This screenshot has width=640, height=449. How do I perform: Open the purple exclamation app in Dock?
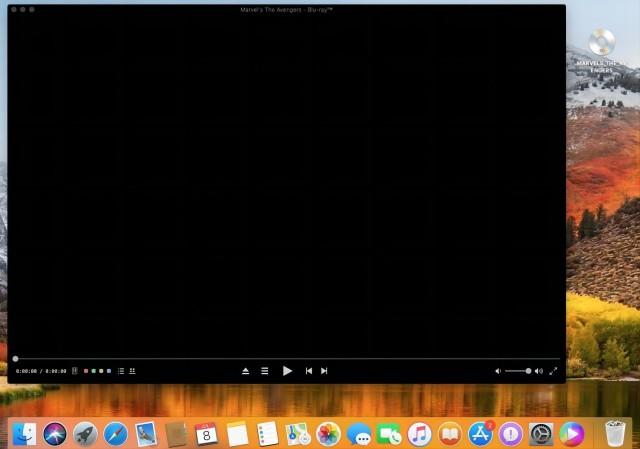(x=511, y=434)
